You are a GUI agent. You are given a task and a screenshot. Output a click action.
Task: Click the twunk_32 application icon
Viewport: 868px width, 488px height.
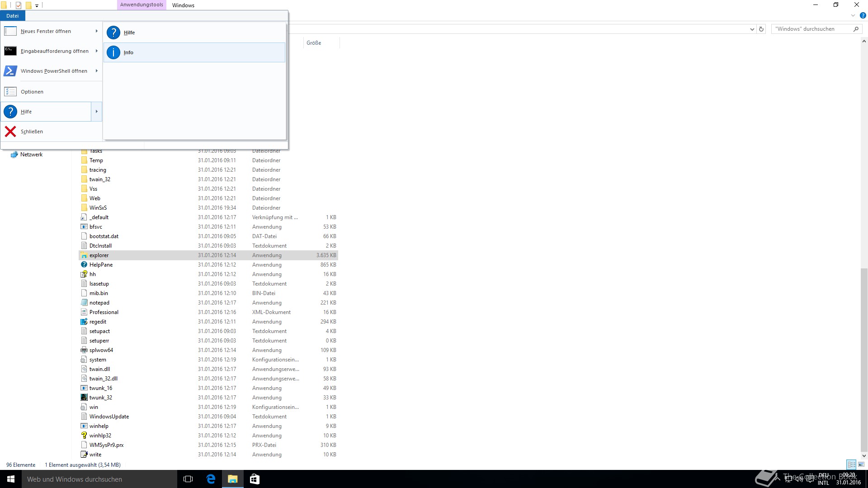[84, 398]
